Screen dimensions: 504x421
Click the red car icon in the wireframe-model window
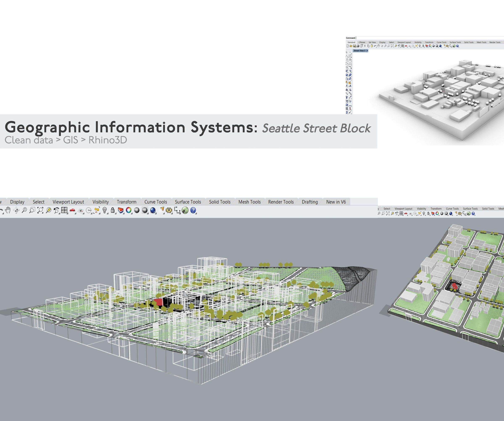coord(72,211)
